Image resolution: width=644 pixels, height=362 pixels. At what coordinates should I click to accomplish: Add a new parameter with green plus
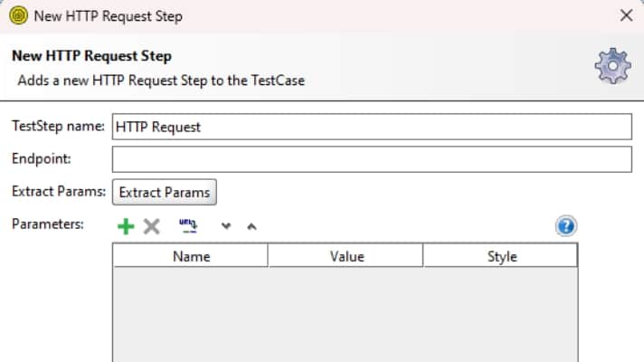point(126,226)
